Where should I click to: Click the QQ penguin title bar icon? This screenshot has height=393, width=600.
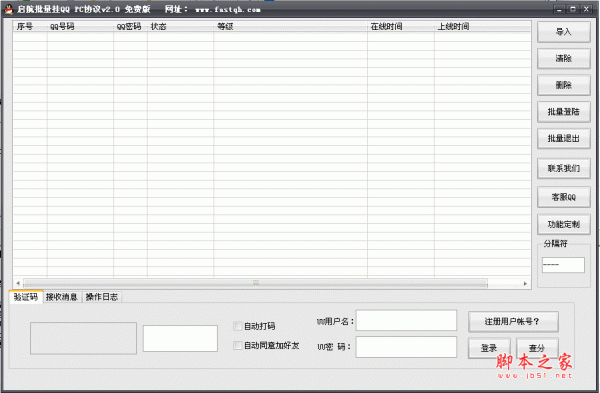point(8,10)
